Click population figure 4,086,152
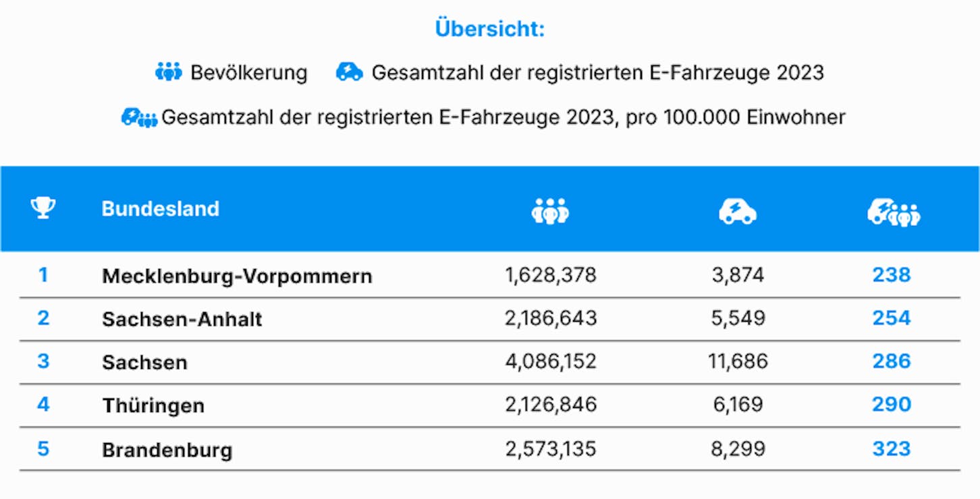Viewport: 980px width, 499px height. coord(551,361)
